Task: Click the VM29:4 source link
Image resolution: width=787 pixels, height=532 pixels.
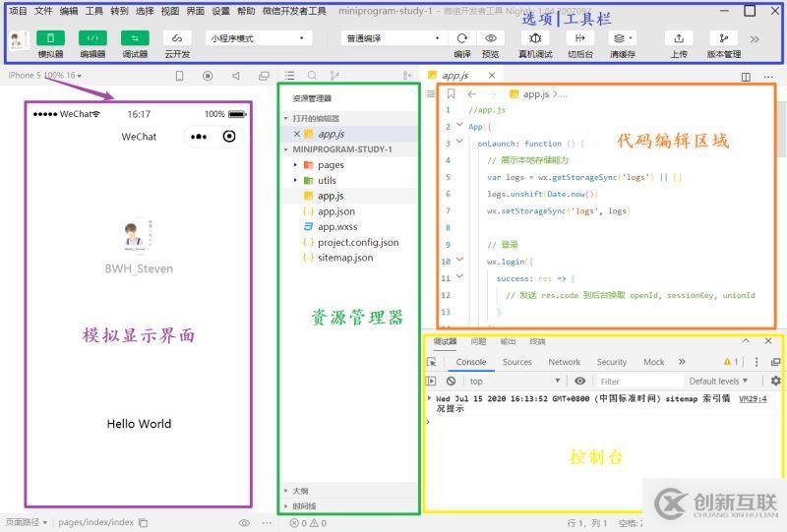Action: click(753, 399)
